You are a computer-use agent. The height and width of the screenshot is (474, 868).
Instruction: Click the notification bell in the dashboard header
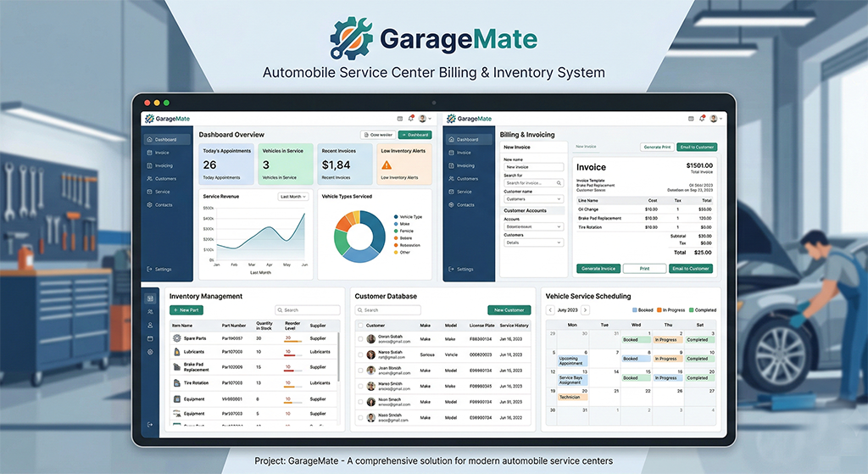[410, 119]
